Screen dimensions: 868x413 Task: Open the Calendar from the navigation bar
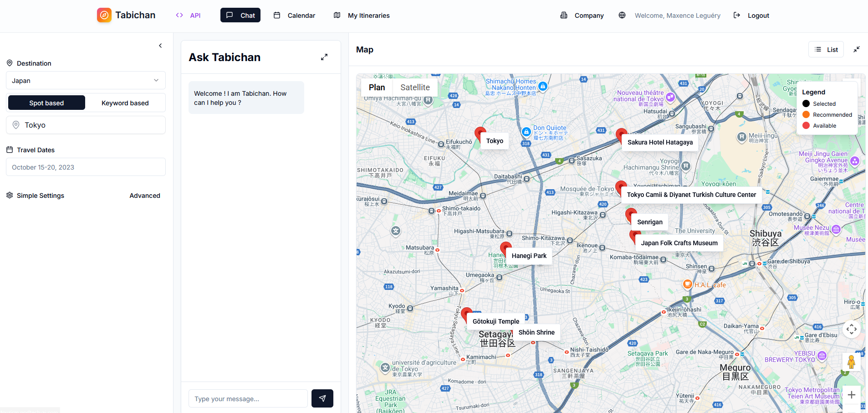(294, 15)
